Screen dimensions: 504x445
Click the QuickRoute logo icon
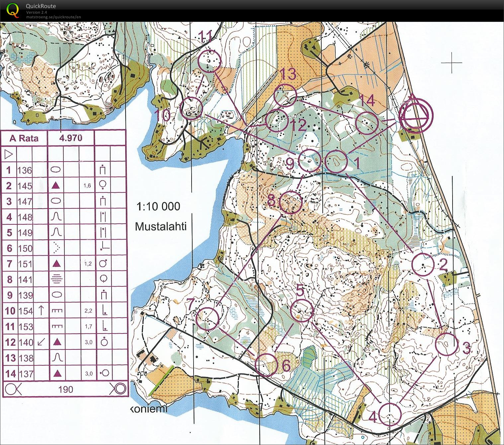tap(13, 10)
